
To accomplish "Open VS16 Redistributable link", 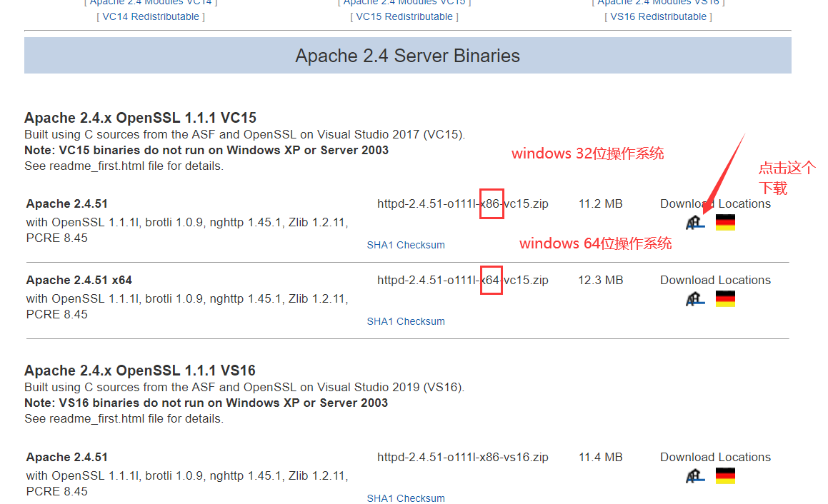I will click(x=658, y=17).
